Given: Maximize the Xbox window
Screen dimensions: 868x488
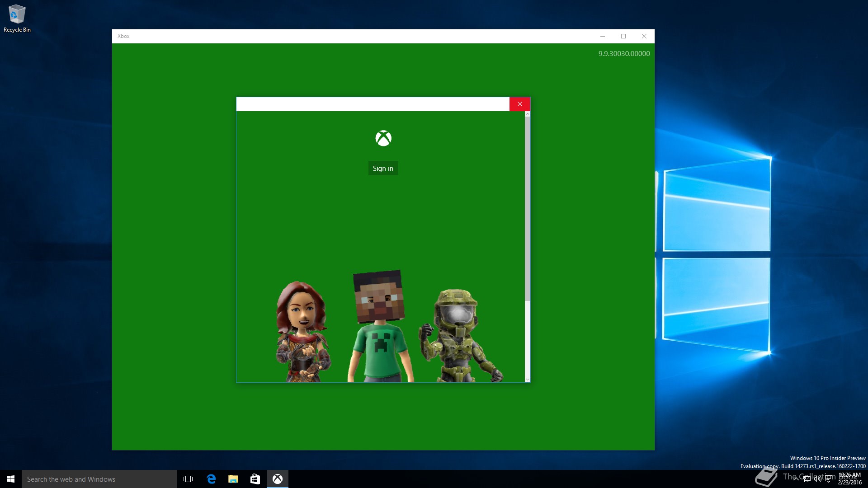Looking at the screenshot, I should point(623,36).
